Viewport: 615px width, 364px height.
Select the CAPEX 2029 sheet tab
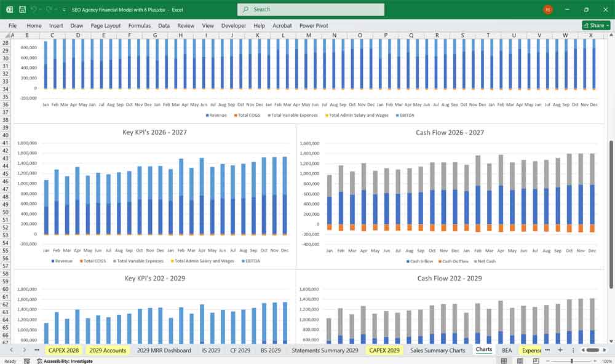[x=384, y=350]
